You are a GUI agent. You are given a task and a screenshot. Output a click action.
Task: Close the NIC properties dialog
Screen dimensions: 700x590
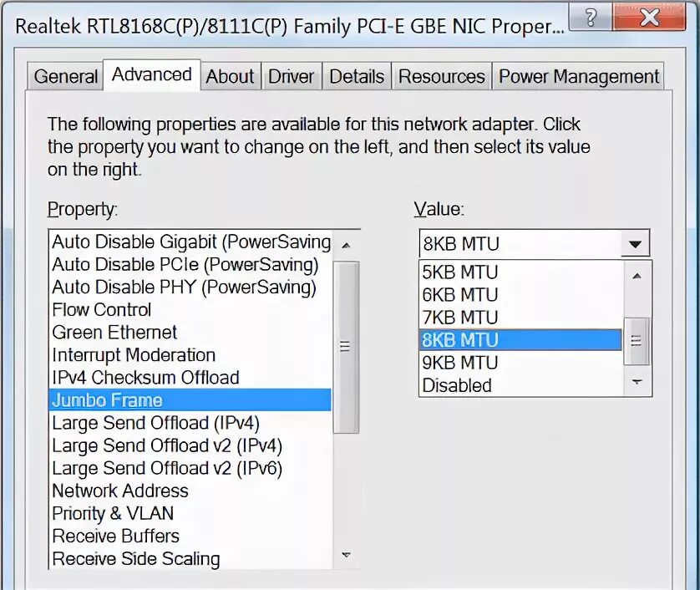[650, 18]
